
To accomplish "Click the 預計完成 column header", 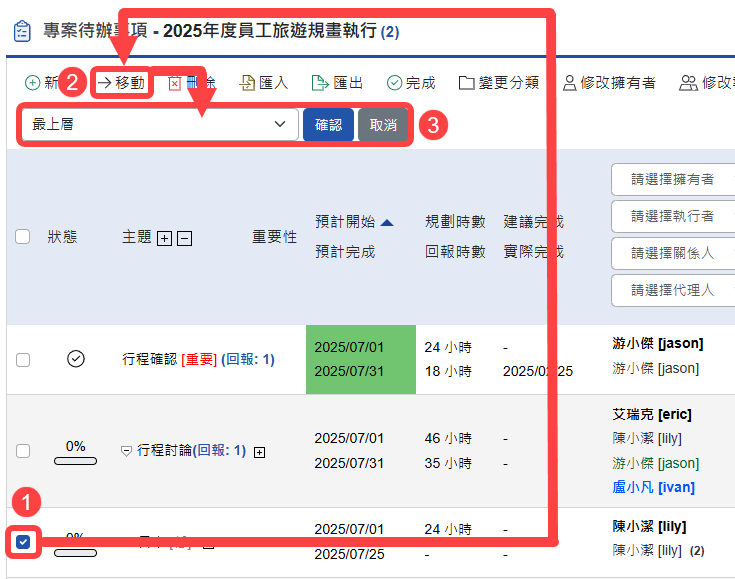I will [345, 252].
